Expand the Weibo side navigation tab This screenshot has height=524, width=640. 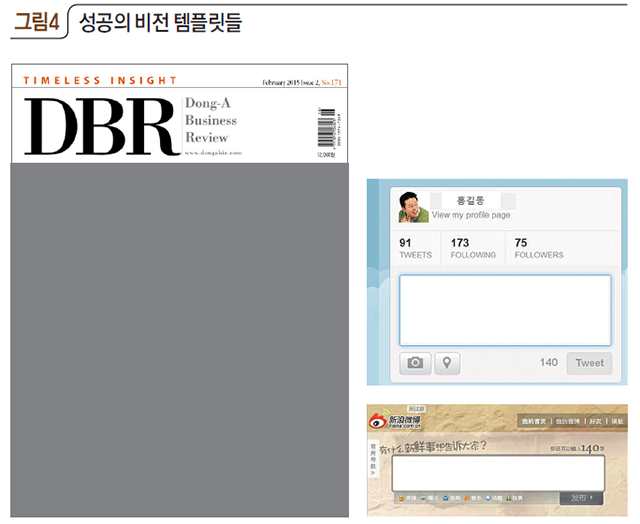373,459
